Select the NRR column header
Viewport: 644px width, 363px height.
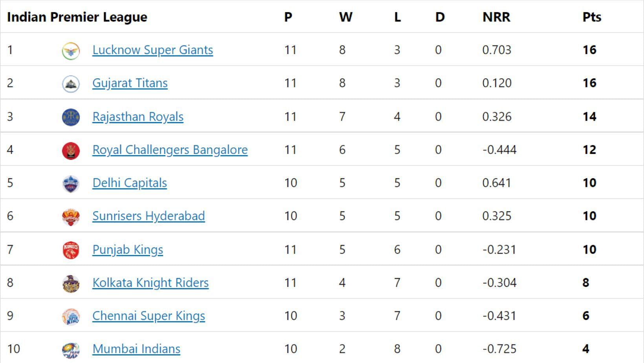tap(496, 17)
